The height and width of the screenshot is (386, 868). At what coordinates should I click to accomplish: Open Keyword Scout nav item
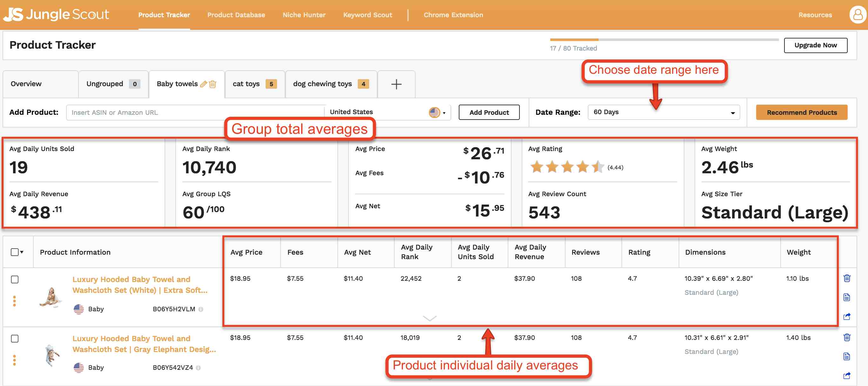[x=368, y=15]
